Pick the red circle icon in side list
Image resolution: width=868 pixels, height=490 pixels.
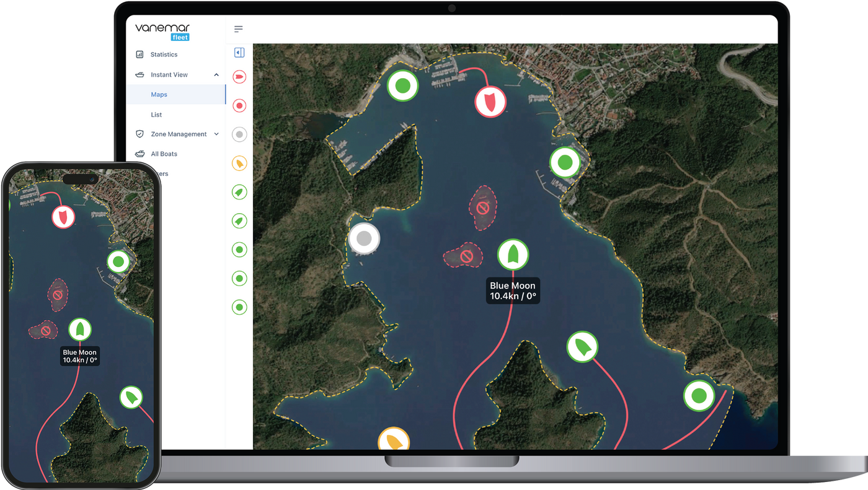pos(239,106)
